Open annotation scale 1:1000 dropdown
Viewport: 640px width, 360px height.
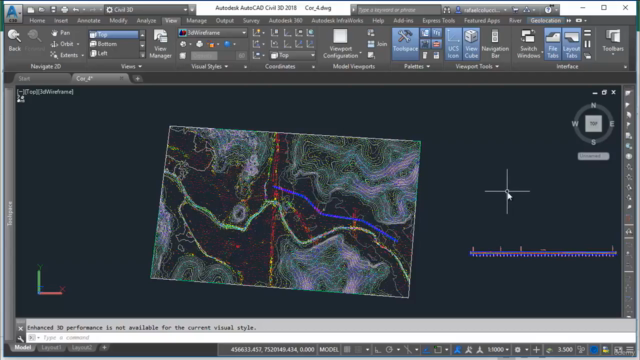point(498,349)
